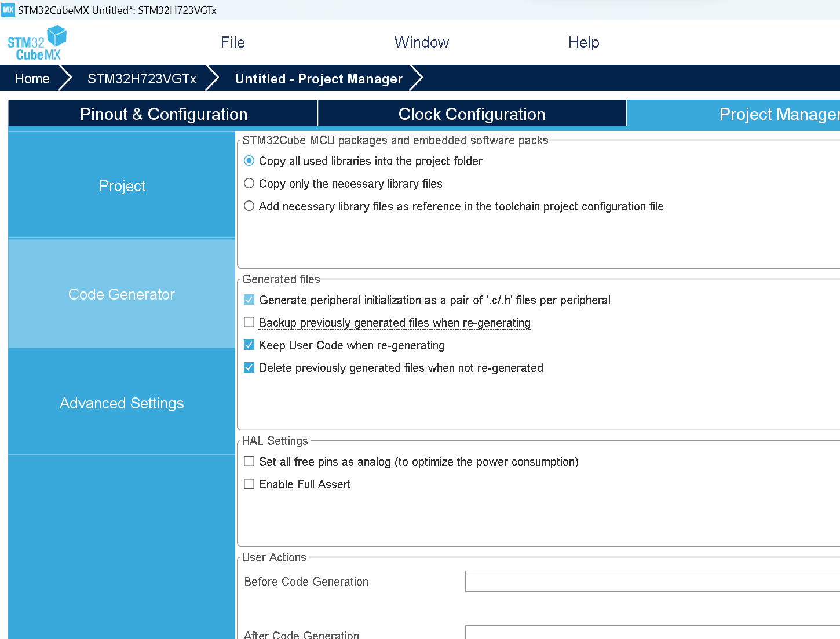The image size is (840, 639).
Task: Open the File menu
Action: [233, 42]
